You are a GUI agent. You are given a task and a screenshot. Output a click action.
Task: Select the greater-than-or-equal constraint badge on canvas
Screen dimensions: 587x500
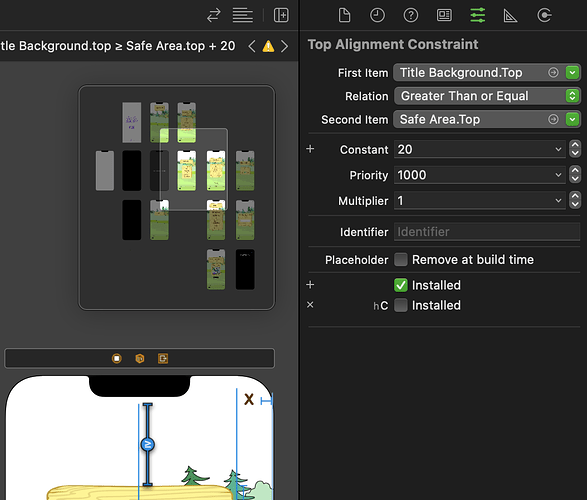(x=147, y=444)
